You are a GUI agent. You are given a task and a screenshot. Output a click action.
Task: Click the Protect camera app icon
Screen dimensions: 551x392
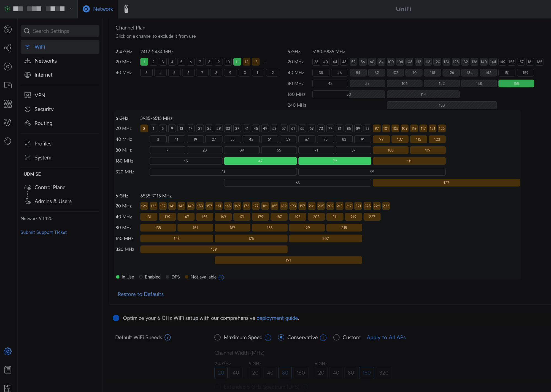126,9
